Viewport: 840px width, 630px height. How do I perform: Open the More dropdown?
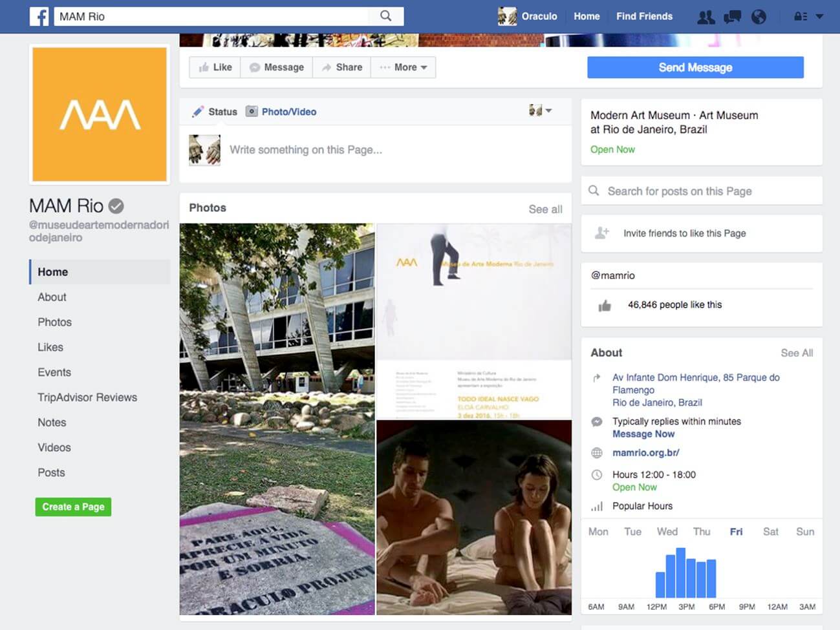pos(404,67)
